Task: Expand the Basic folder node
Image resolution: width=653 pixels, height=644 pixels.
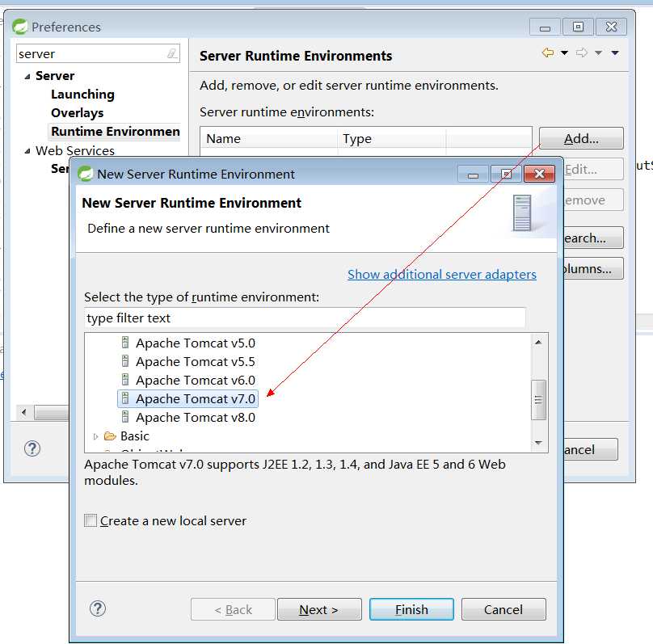Action: point(96,436)
